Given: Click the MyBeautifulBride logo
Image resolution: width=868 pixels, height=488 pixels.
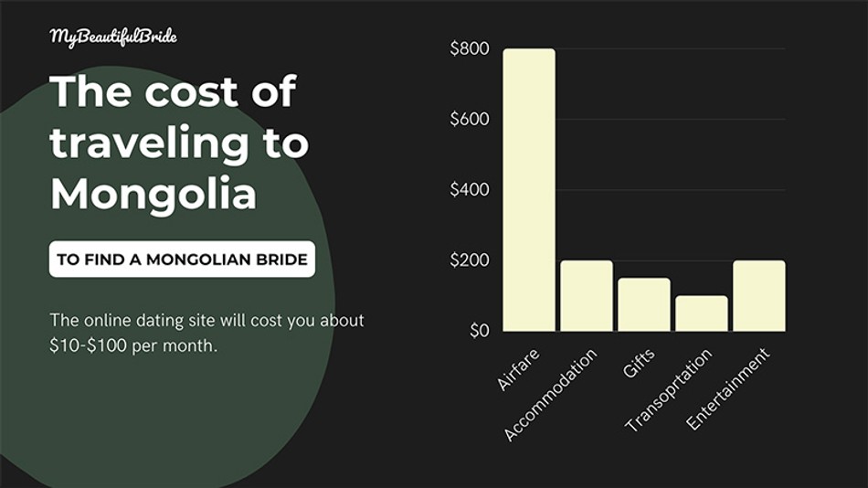Looking at the screenshot, I should [x=113, y=37].
